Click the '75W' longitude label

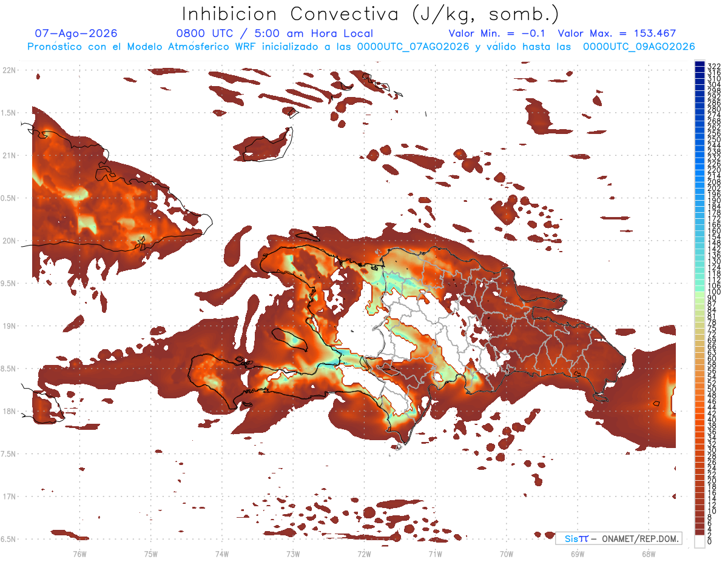(150, 554)
